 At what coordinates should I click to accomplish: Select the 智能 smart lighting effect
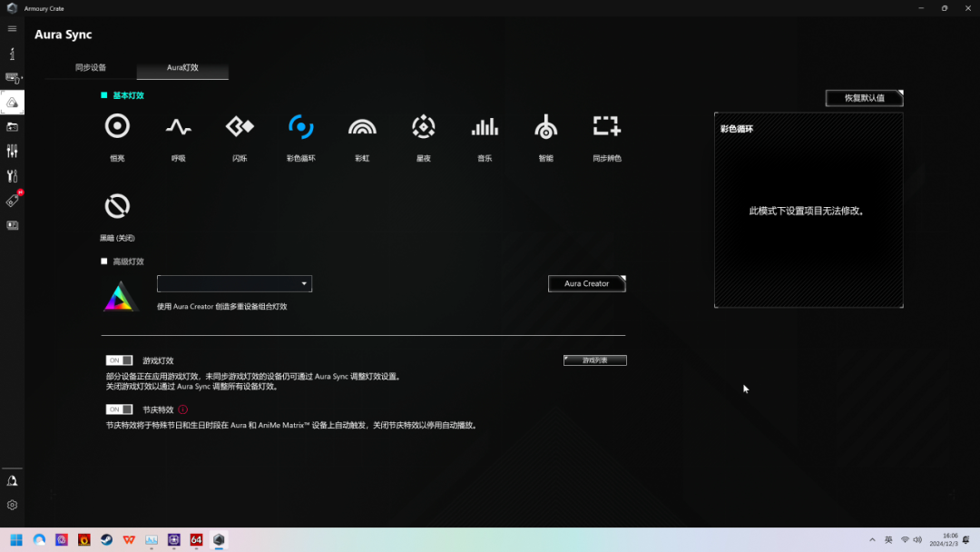[x=545, y=127]
